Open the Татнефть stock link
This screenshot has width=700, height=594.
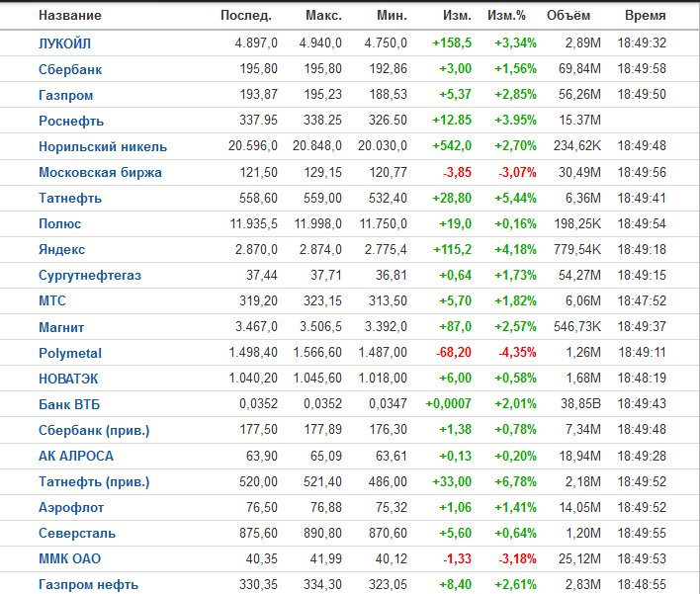70,198
